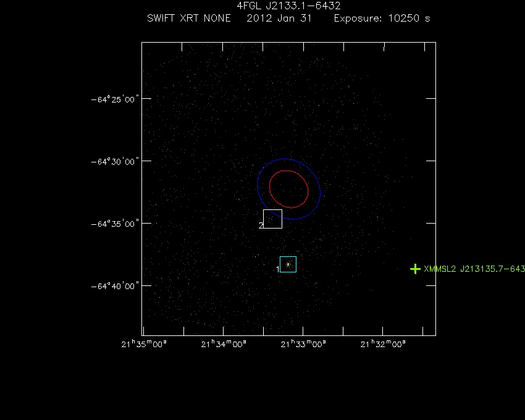Click the observation date 2012 Jan 31
525x420 pixels.
pos(279,18)
